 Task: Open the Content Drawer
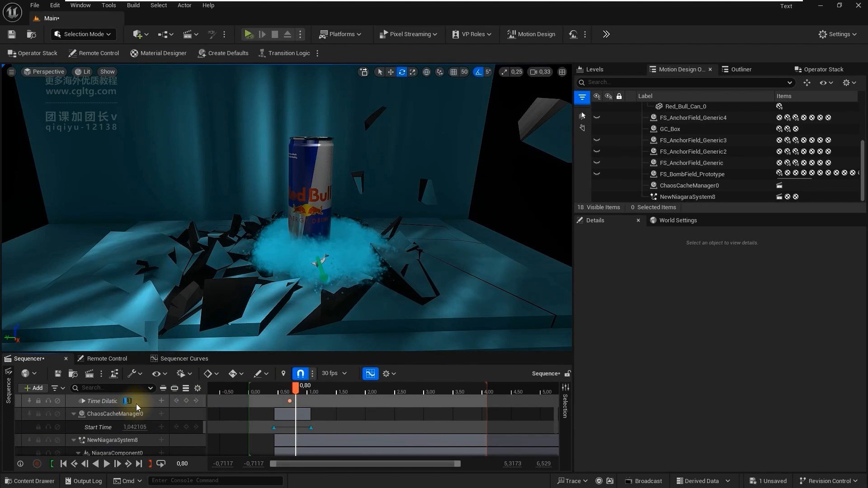click(29, 481)
